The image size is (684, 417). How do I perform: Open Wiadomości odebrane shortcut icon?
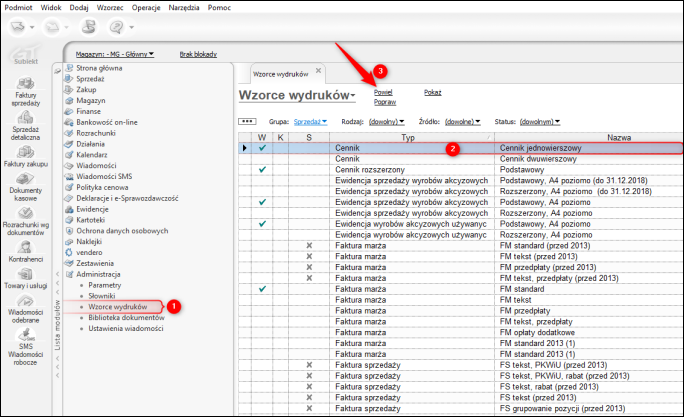25,301
